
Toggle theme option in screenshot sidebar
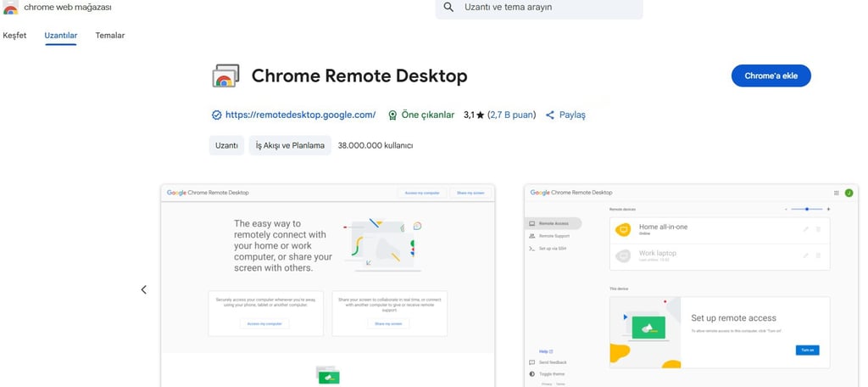pos(551,373)
